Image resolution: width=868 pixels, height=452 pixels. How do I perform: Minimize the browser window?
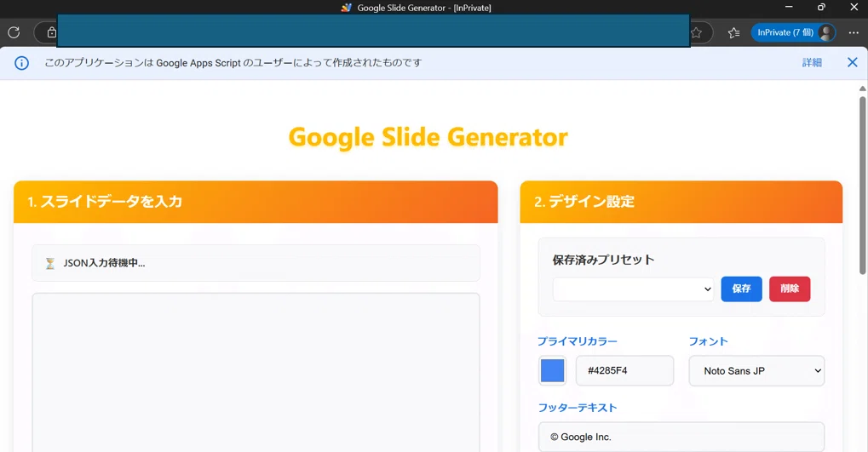[789, 7]
